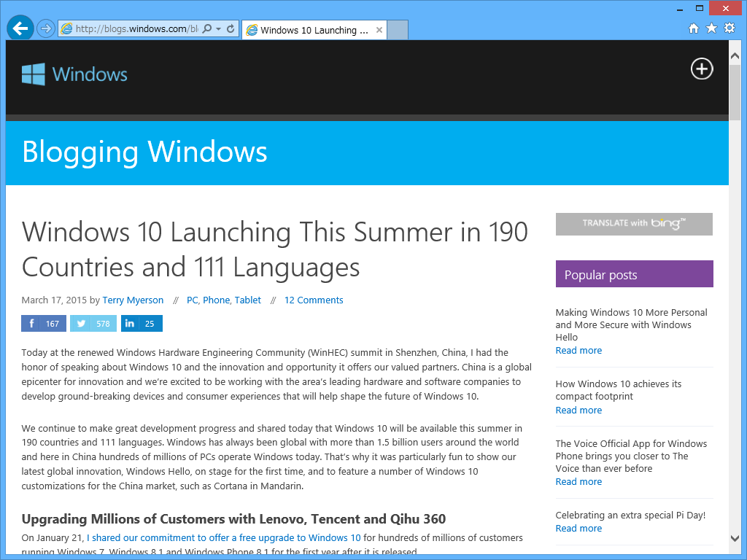
Task: Open author Terry Myerson's profile link
Action: (x=133, y=300)
